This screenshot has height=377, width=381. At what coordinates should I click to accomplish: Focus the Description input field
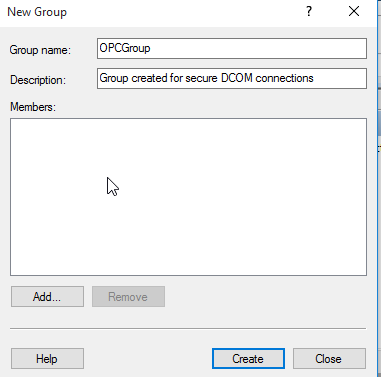(x=232, y=78)
